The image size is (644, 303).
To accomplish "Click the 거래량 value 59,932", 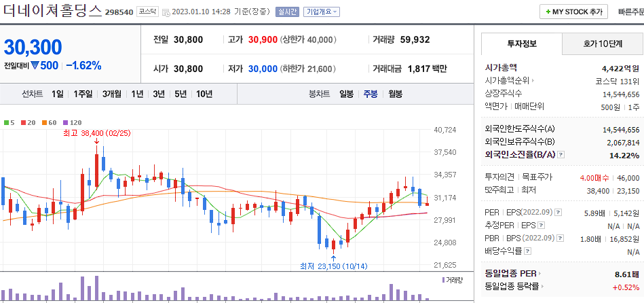I will (x=415, y=40).
